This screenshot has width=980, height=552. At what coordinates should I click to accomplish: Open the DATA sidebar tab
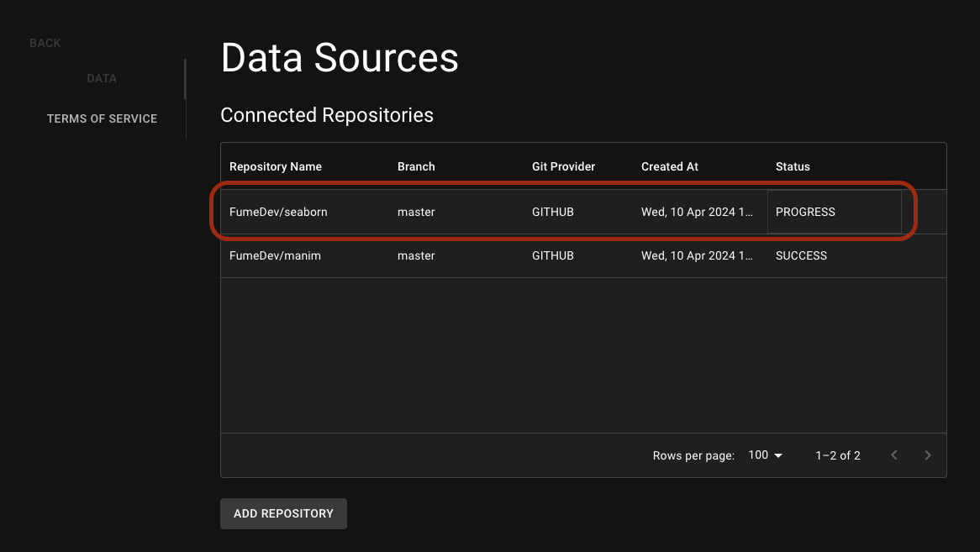coord(102,79)
